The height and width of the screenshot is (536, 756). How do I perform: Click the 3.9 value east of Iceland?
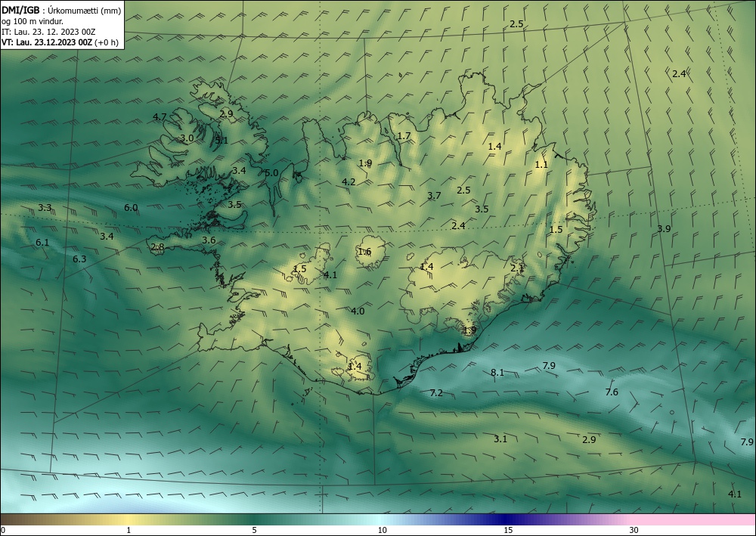tap(664, 228)
